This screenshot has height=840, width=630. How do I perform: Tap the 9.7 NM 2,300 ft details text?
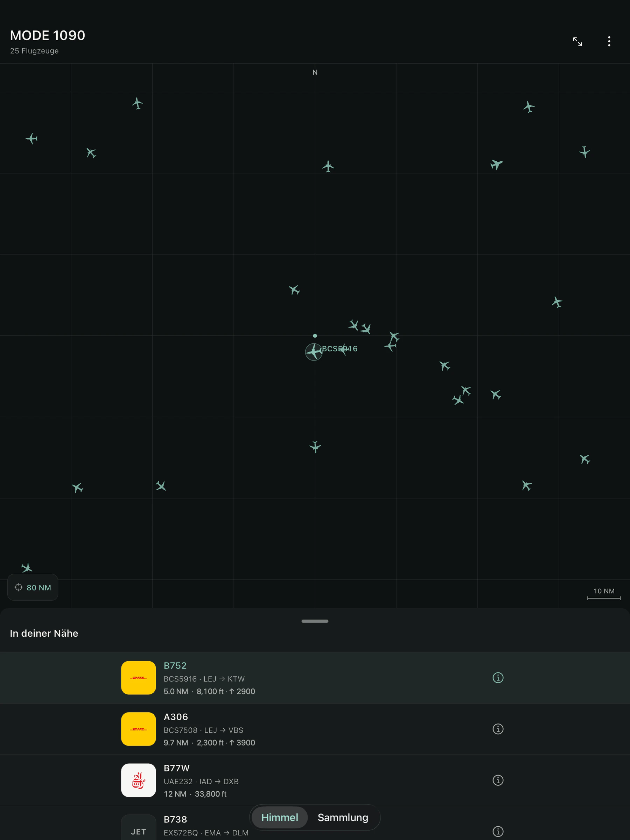point(209,742)
